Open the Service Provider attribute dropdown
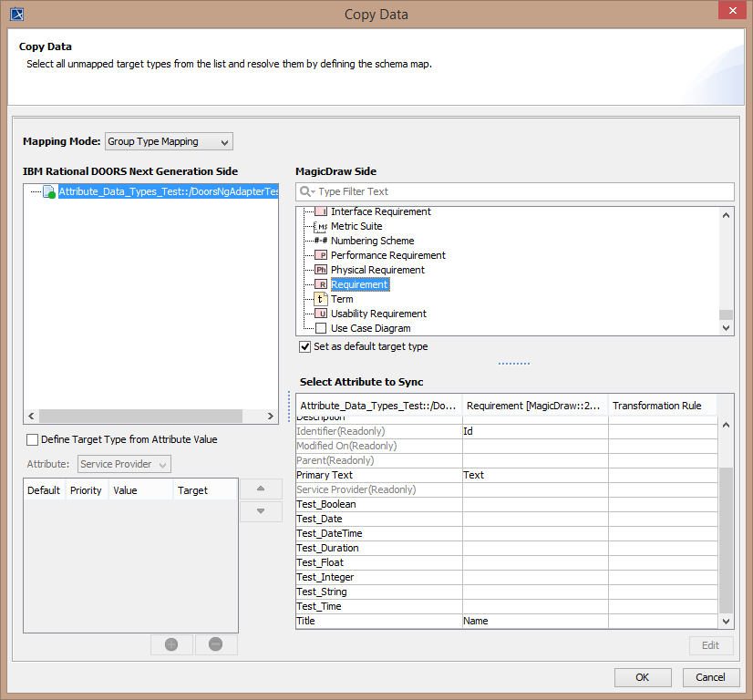The image size is (753, 700). point(124,465)
